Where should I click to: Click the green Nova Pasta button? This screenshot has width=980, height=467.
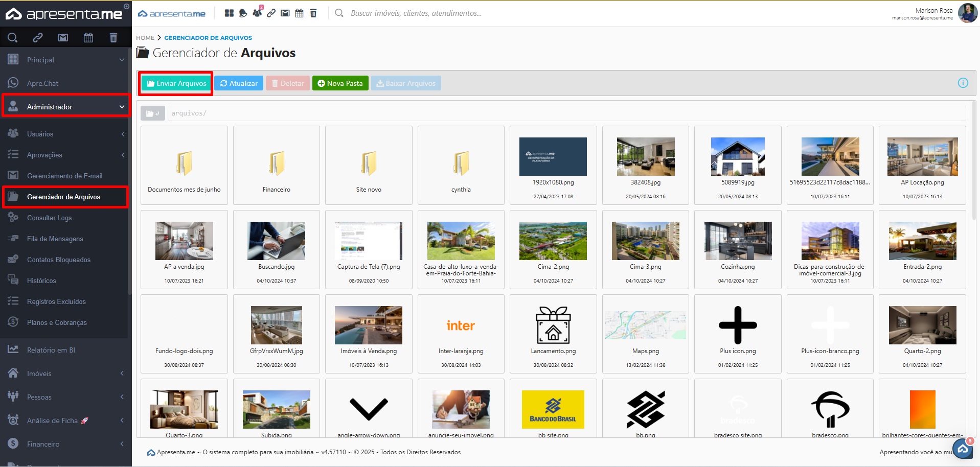click(340, 83)
